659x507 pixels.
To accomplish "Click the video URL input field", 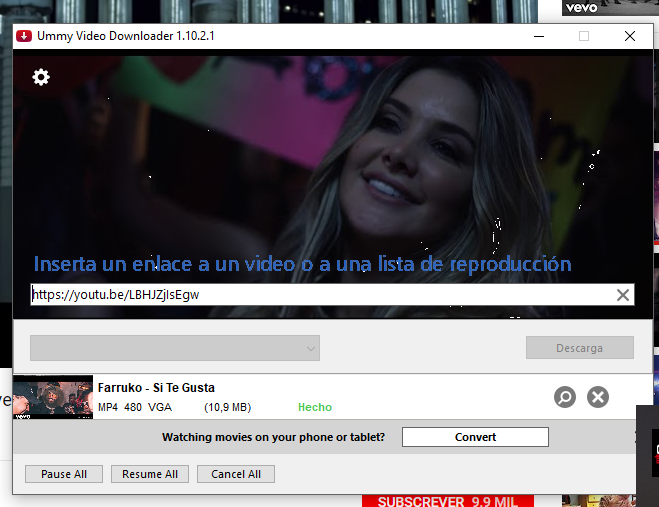I will pyautogui.click(x=332, y=295).
